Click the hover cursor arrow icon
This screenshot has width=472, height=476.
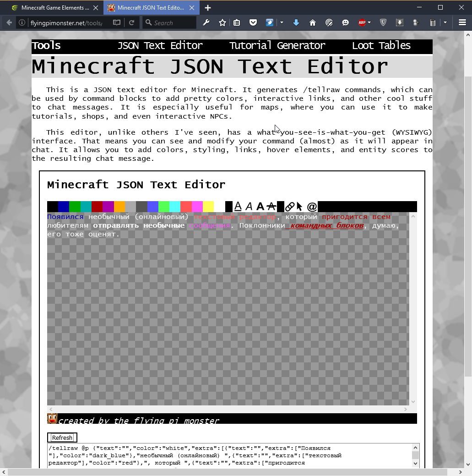click(x=299, y=207)
